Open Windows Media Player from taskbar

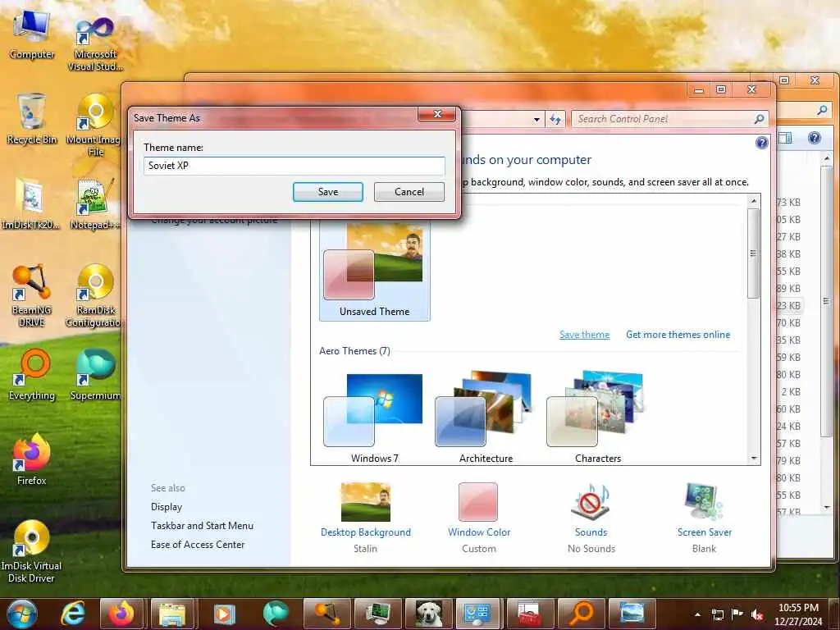(224, 614)
